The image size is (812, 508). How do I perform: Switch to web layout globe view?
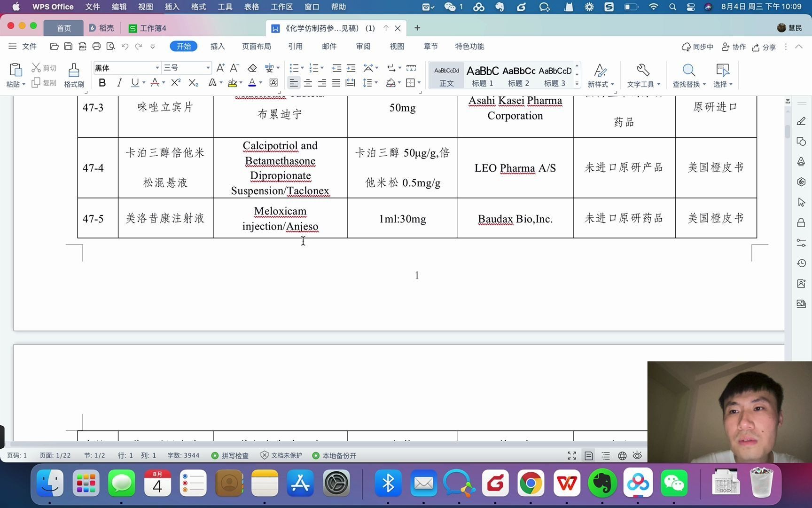pos(622,456)
